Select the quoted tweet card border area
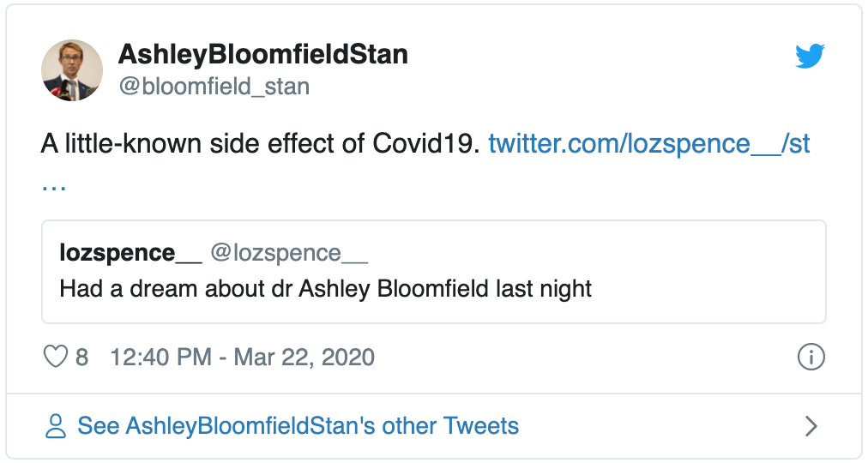Image resolution: width=868 pixels, height=463 pixels. (x=434, y=272)
